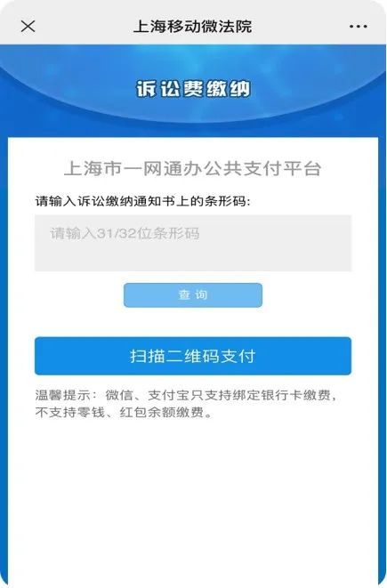Image resolution: width=387 pixels, height=588 pixels.
Task: Focus the 31/32位条形码 input field
Action: pos(193,243)
